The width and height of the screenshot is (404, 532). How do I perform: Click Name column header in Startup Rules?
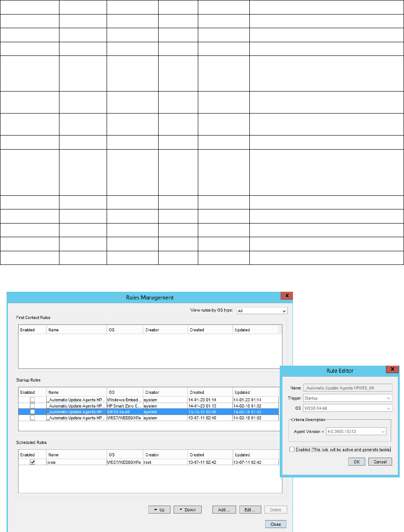click(76, 392)
